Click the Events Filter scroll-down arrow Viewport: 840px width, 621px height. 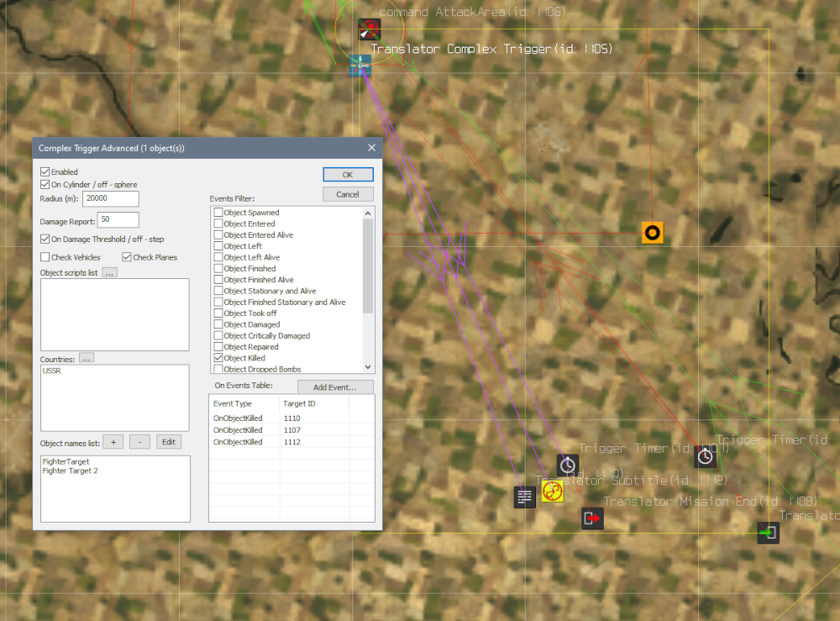point(368,367)
